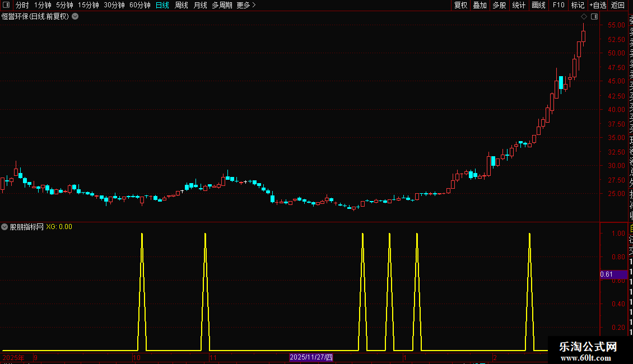Toggle the right side panel icon
The image size is (633, 364).
[x=594, y=17]
